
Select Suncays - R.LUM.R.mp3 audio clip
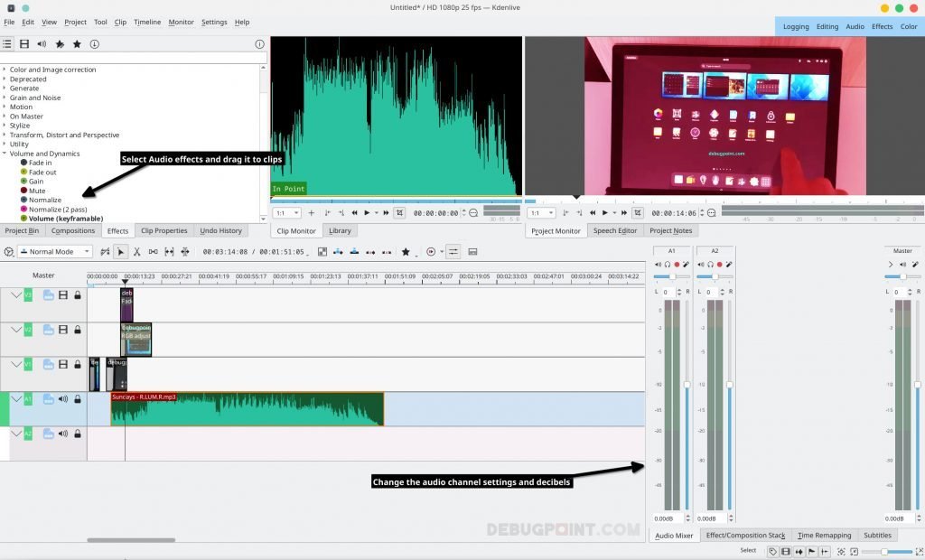pos(248,409)
